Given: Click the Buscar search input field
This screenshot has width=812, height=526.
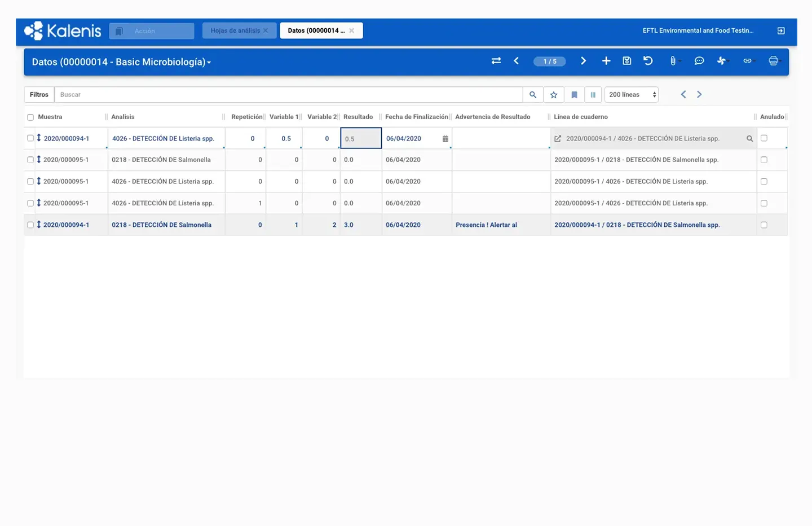Looking at the screenshot, I should pyautogui.click(x=288, y=95).
